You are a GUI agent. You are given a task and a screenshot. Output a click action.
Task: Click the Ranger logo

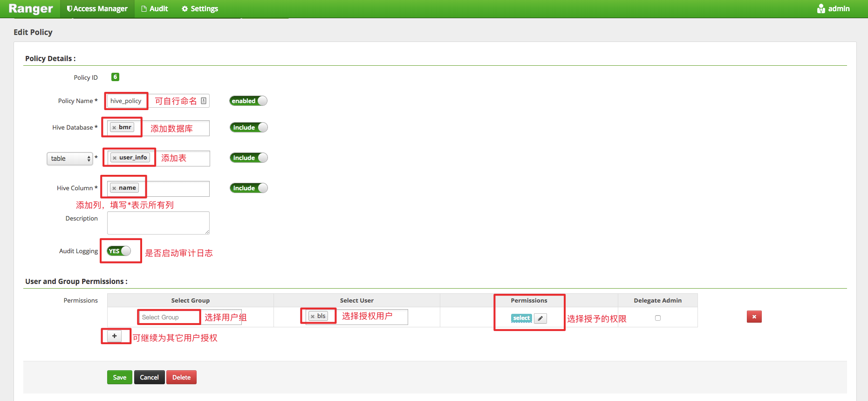(31, 9)
